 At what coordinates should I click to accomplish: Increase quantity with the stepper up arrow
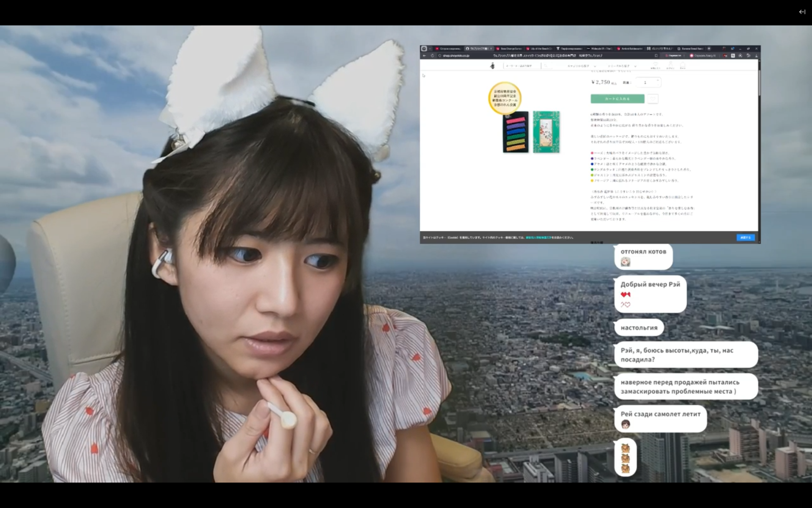(658, 80)
